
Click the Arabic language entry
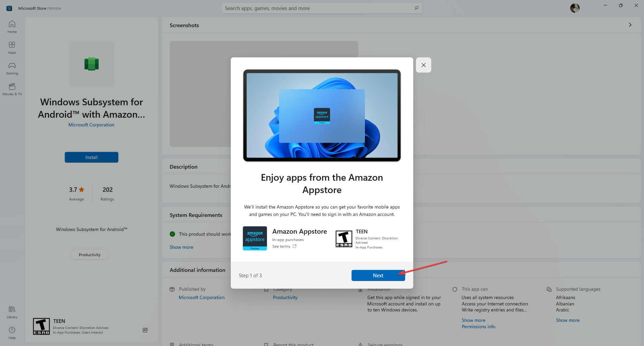562,310
